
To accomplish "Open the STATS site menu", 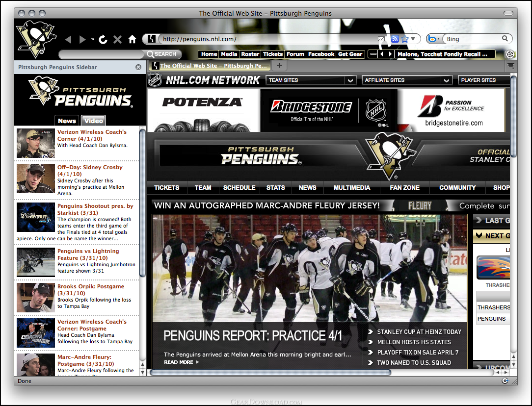I will coord(275,188).
